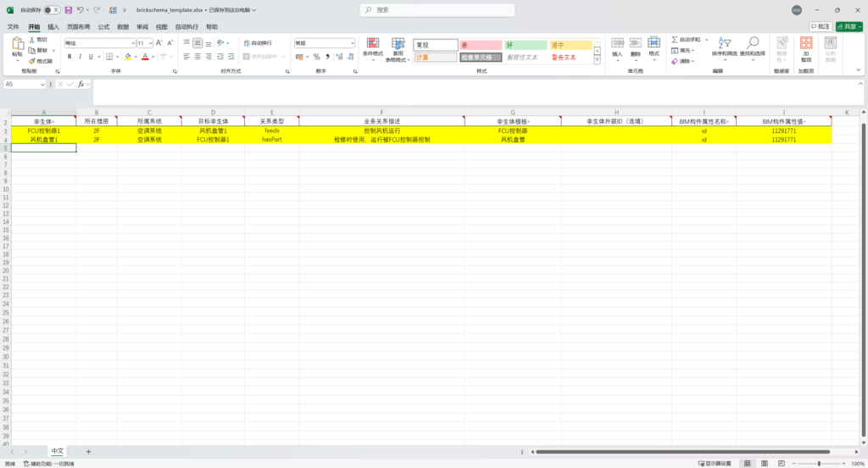Click the Share button
Image resolution: width=868 pixels, height=468 pixels.
coord(849,26)
